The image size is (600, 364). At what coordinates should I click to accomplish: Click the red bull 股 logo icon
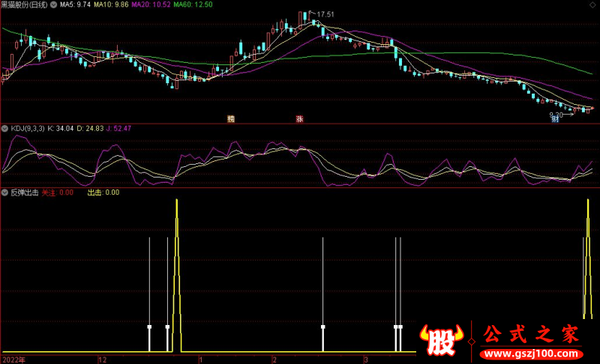(442, 341)
